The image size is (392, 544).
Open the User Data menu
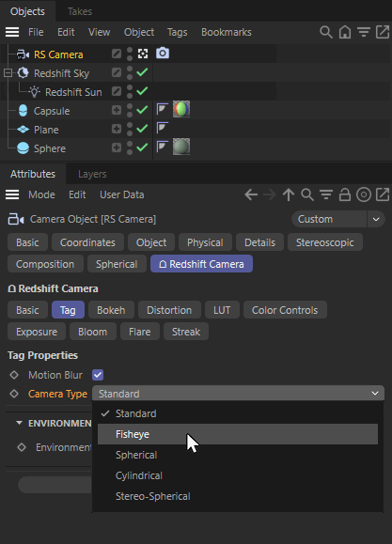pos(122,194)
